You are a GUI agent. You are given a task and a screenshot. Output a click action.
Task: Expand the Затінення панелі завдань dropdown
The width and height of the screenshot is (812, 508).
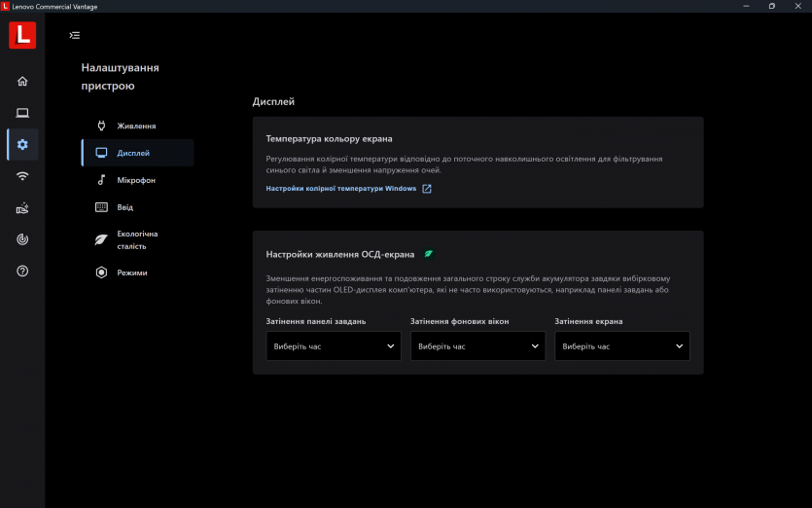pyautogui.click(x=333, y=345)
